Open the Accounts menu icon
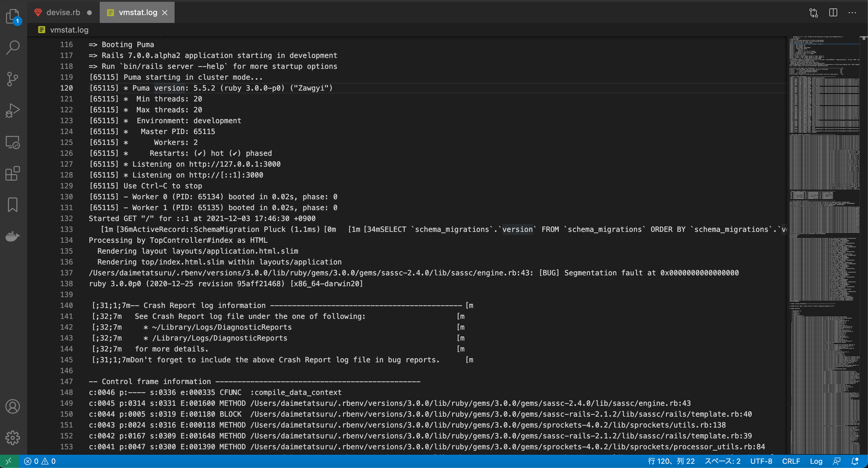 click(x=13, y=406)
